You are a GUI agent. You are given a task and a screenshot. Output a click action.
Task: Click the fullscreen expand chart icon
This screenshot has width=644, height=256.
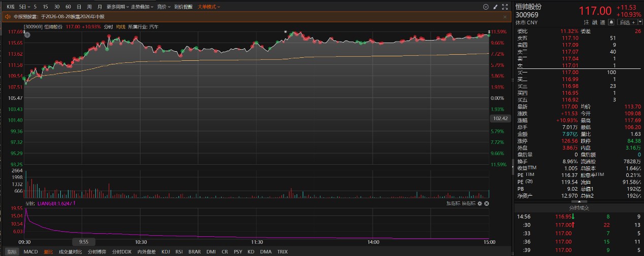[x=505, y=7]
